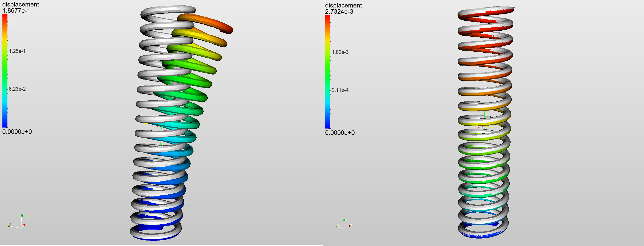Pick the straight, axially compressed spring model

486,122
